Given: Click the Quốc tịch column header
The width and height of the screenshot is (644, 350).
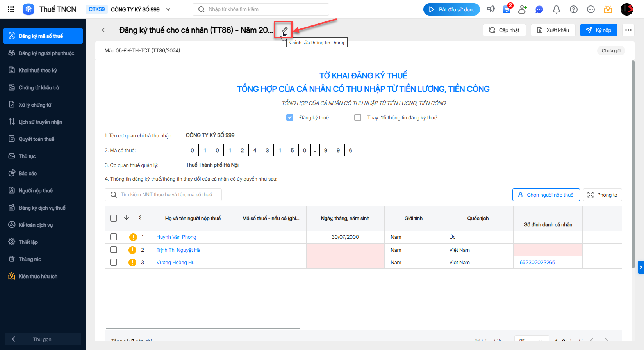Looking at the screenshot, I should (x=478, y=219).
